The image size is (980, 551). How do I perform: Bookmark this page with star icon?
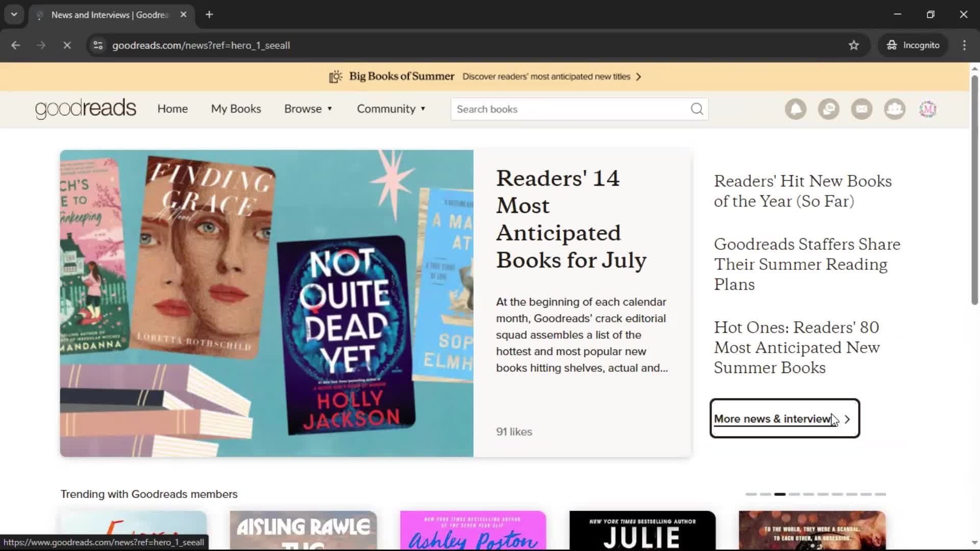coord(853,45)
